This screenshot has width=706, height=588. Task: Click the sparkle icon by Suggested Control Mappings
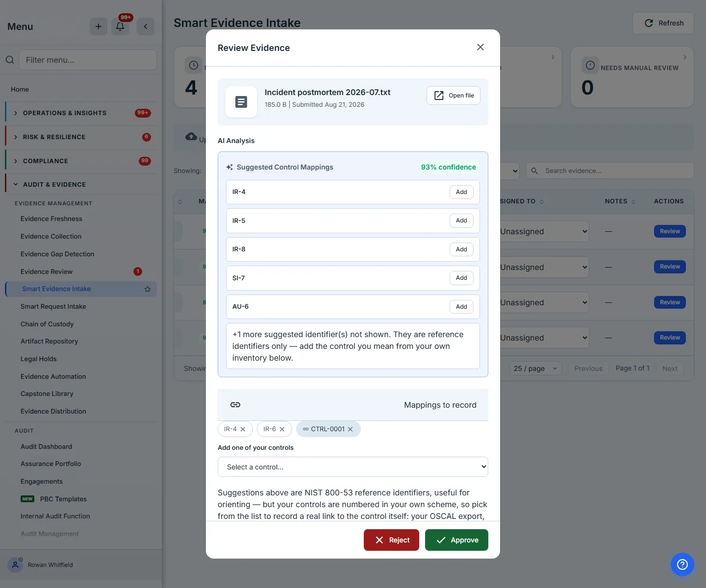click(229, 167)
